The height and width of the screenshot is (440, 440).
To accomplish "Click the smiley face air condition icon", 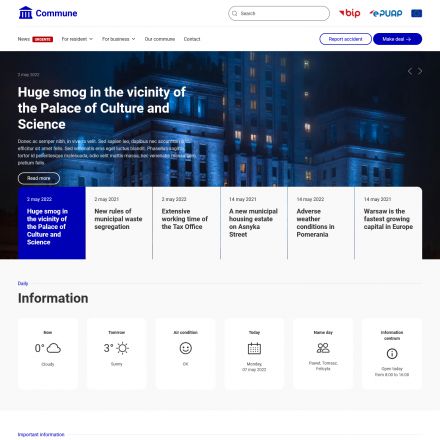I will (x=186, y=348).
